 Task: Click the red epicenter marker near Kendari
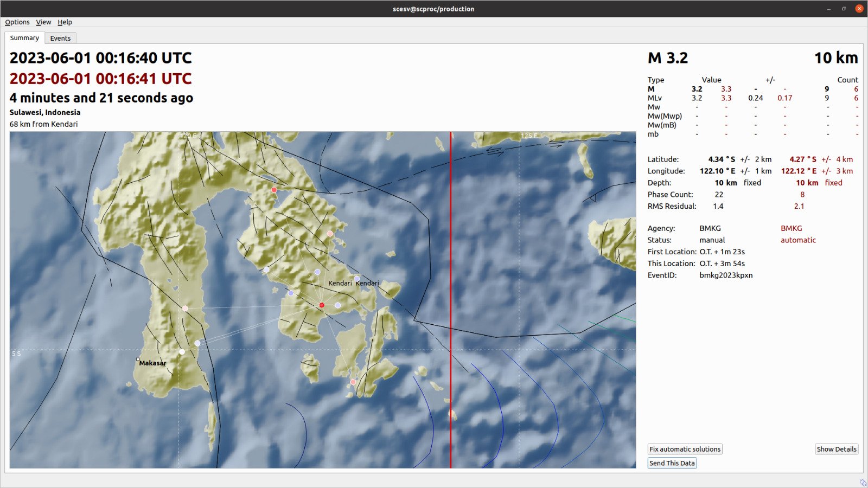322,305
